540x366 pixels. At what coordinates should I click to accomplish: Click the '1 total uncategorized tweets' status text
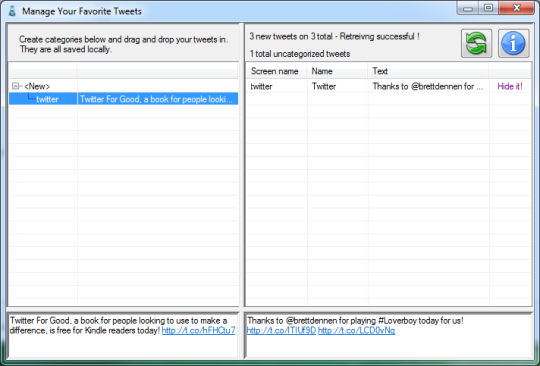pyautogui.click(x=300, y=54)
